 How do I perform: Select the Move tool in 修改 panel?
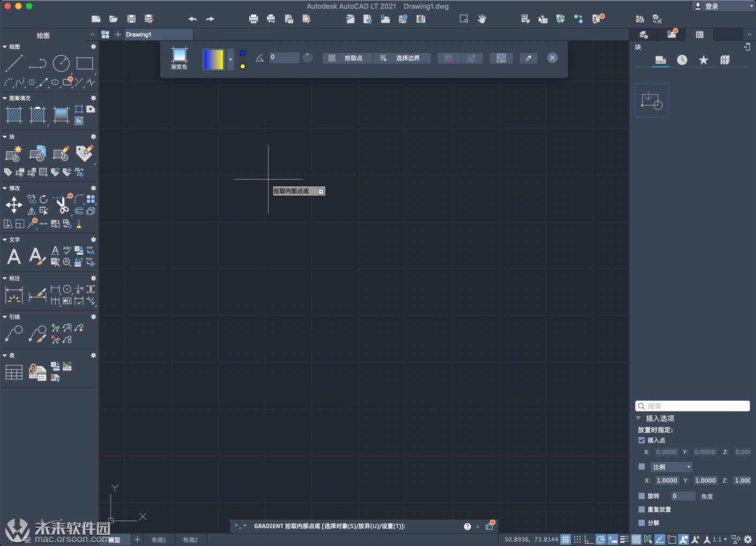click(x=13, y=204)
